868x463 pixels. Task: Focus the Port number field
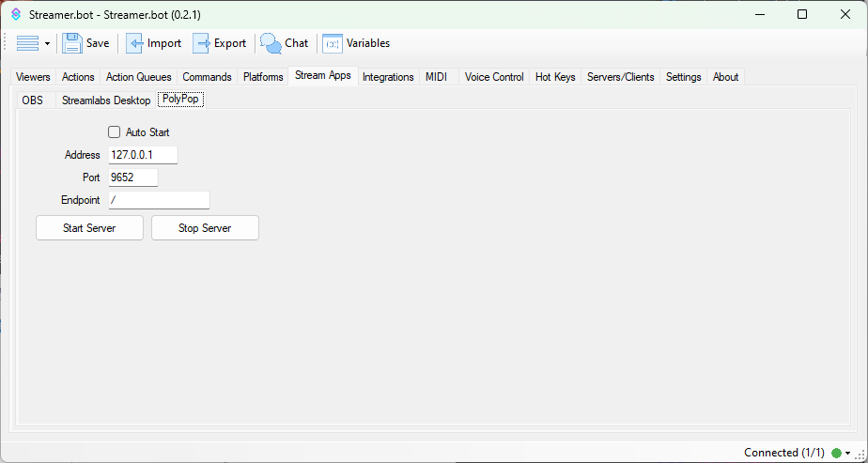[132, 177]
